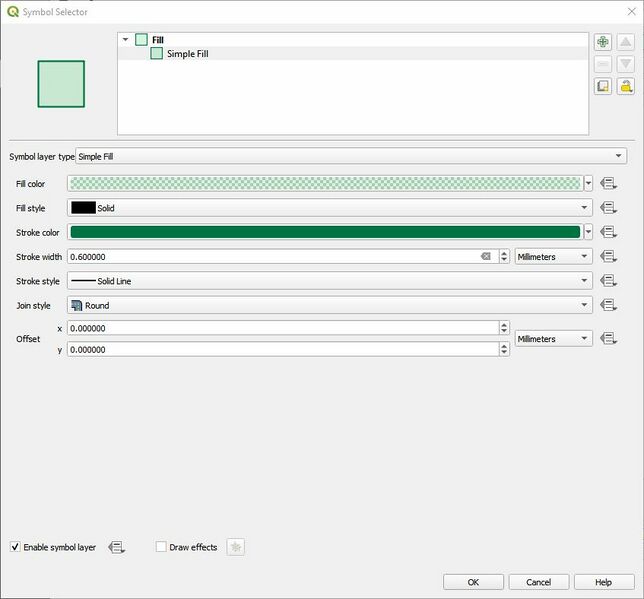This screenshot has height=599, width=644.
Task: Open data-defined override for Fill color
Action: tap(608, 184)
